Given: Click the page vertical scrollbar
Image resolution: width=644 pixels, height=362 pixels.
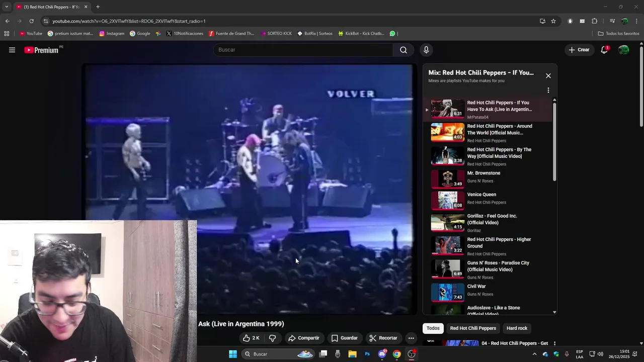Looking at the screenshot, I should pos(641,85).
